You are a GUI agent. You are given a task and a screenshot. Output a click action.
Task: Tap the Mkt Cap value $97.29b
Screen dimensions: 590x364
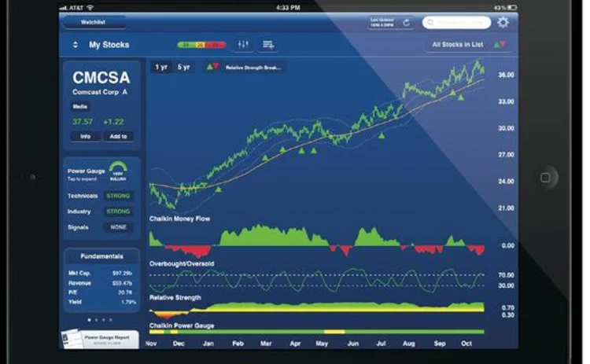(122, 273)
